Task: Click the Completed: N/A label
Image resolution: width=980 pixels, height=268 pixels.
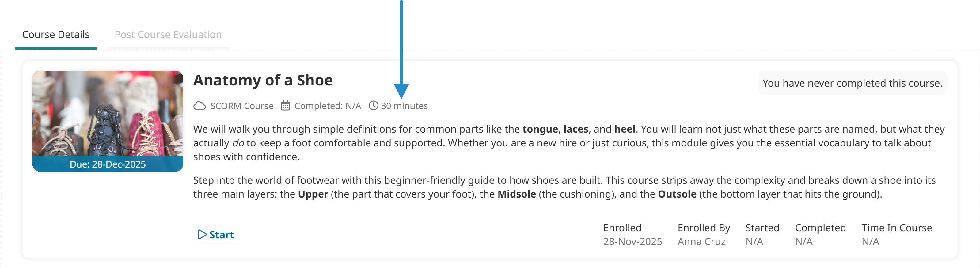Action: tap(328, 106)
